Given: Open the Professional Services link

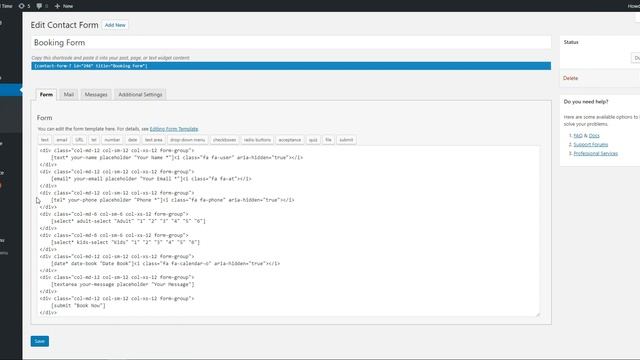Looking at the screenshot, I should click(596, 153).
